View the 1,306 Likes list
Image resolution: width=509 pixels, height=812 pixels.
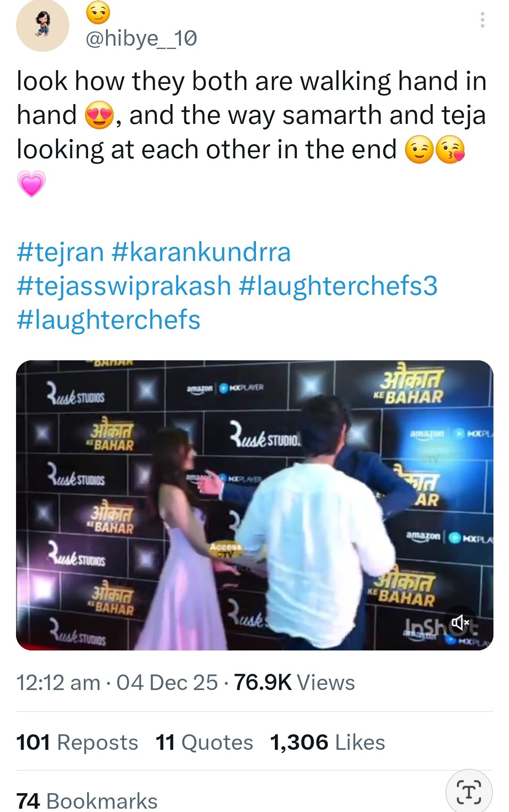328,742
